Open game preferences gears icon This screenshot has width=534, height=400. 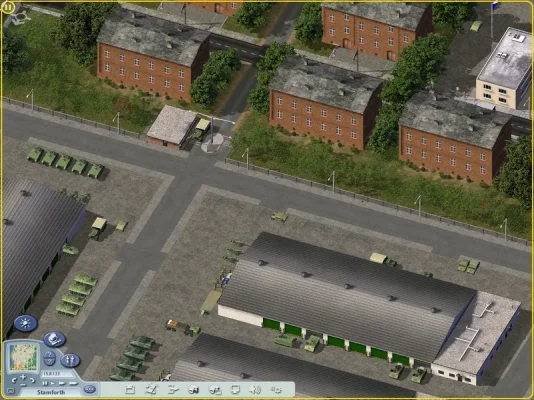tap(276, 389)
